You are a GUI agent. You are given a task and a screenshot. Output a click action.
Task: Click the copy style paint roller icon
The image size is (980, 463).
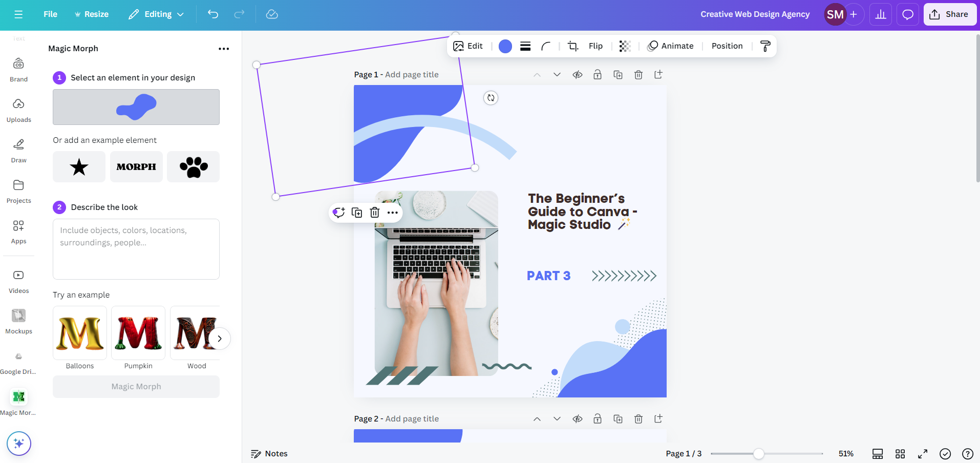click(x=765, y=46)
